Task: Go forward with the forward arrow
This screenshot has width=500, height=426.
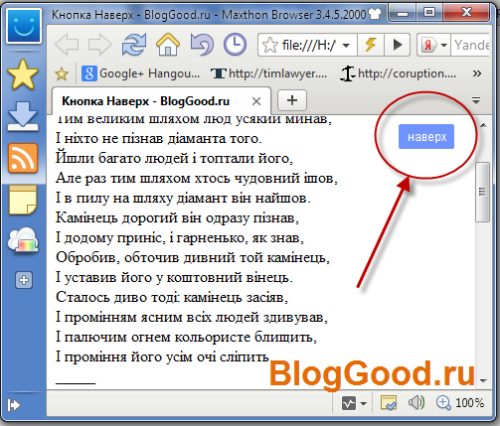Action: (x=100, y=44)
